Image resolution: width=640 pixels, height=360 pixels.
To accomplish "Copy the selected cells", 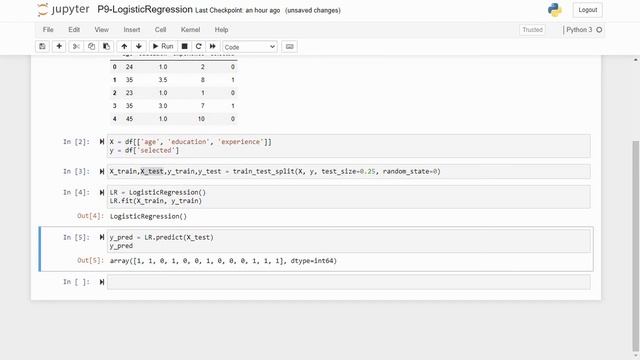I will 91,47.
